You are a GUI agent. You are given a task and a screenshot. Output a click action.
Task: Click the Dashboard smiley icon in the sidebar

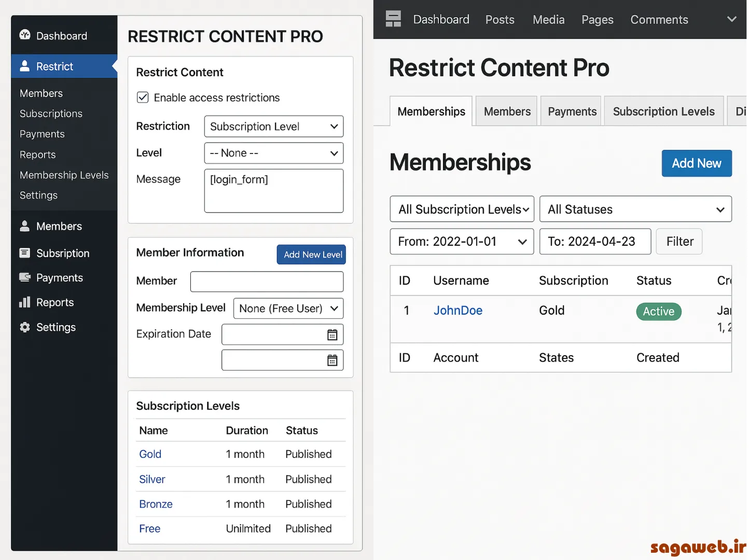pyautogui.click(x=24, y=35)
